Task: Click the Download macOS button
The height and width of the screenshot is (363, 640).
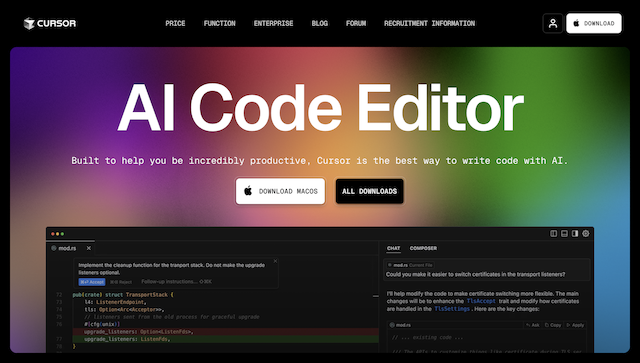Action: pos(280,191)
